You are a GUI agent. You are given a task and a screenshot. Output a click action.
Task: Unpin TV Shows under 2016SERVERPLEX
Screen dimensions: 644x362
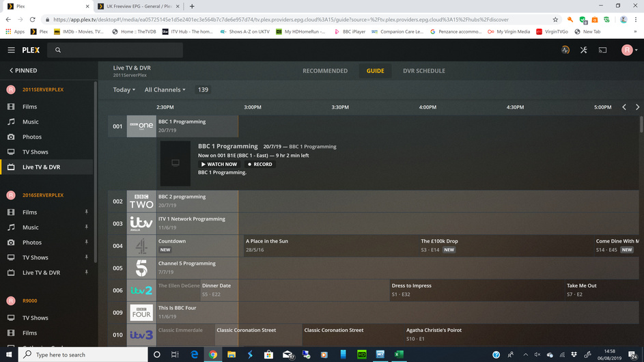point(86,257)
